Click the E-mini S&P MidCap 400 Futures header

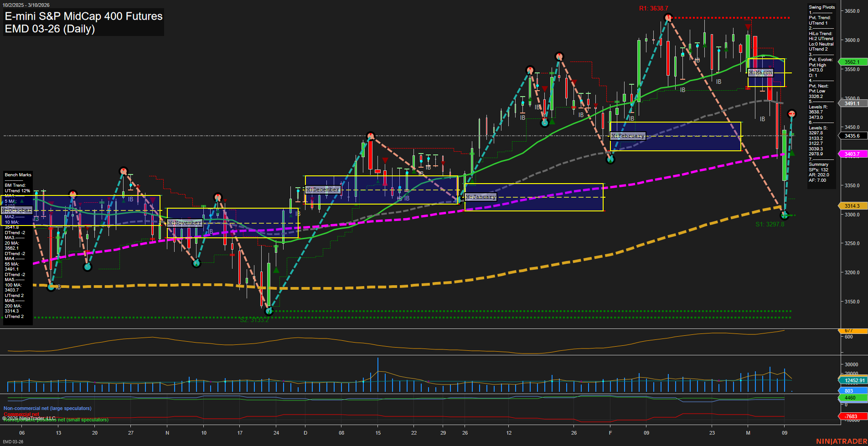click(x=83, y=16)
